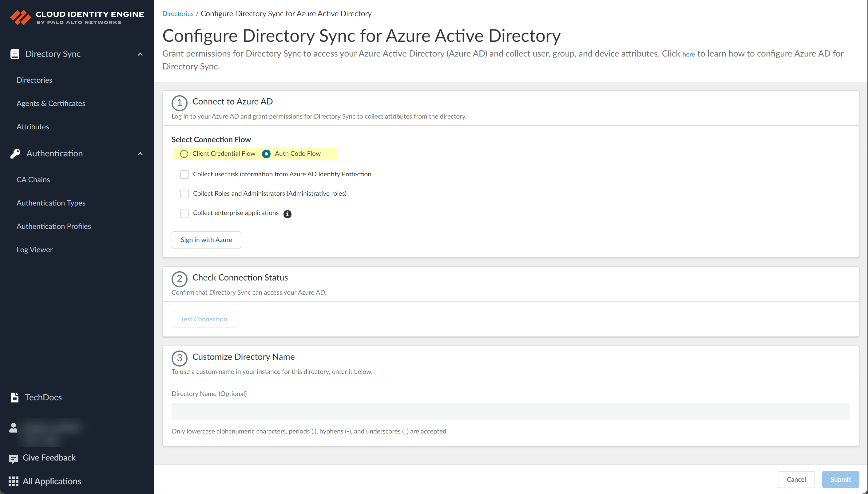Follow the here documentation link
868x494 pixels.
(688, 54)
